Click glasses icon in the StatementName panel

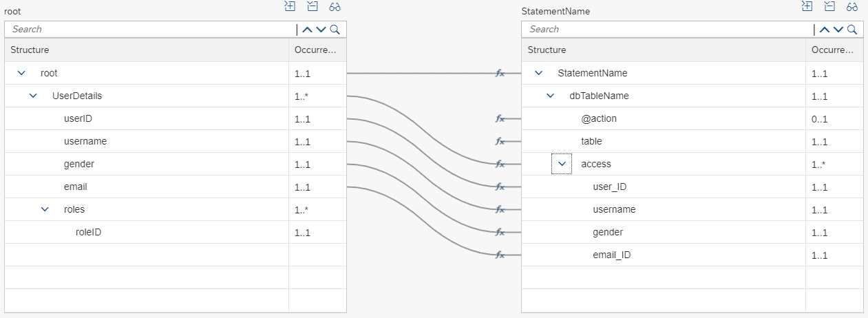click(851, 6)
